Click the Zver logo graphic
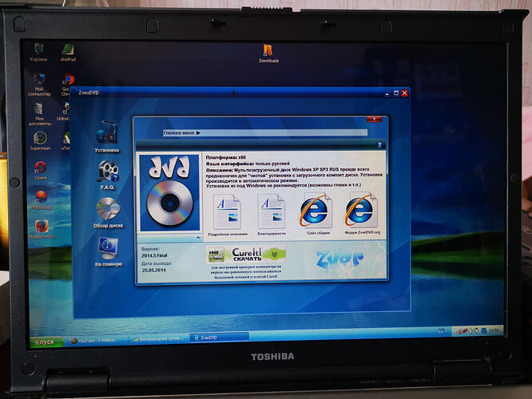This screenshot has height=399, width=532. click(x=340, y=259)
